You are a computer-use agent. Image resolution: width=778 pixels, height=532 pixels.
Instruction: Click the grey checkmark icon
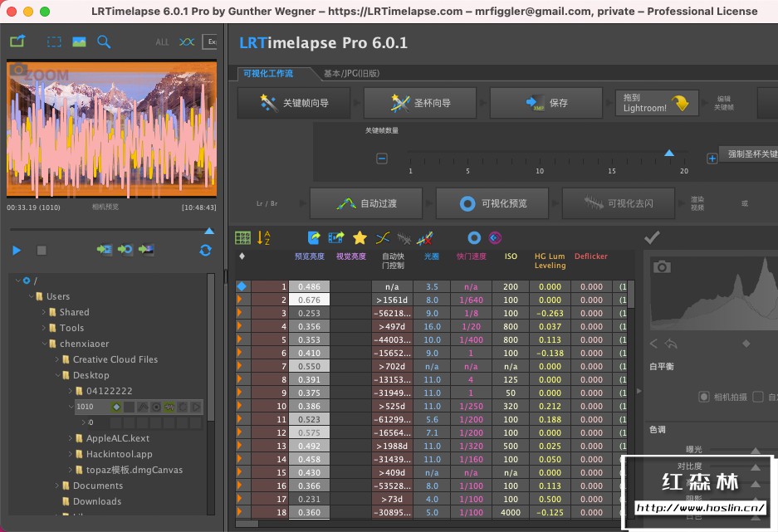[652, 237]
